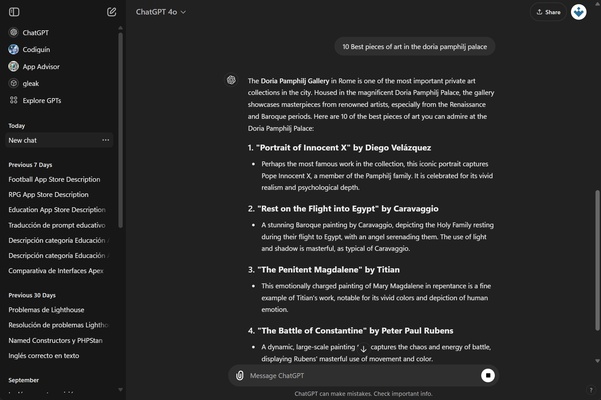Click the assistant ChatGPT avatar icon
Screen dimensions: 601x400
231,80
